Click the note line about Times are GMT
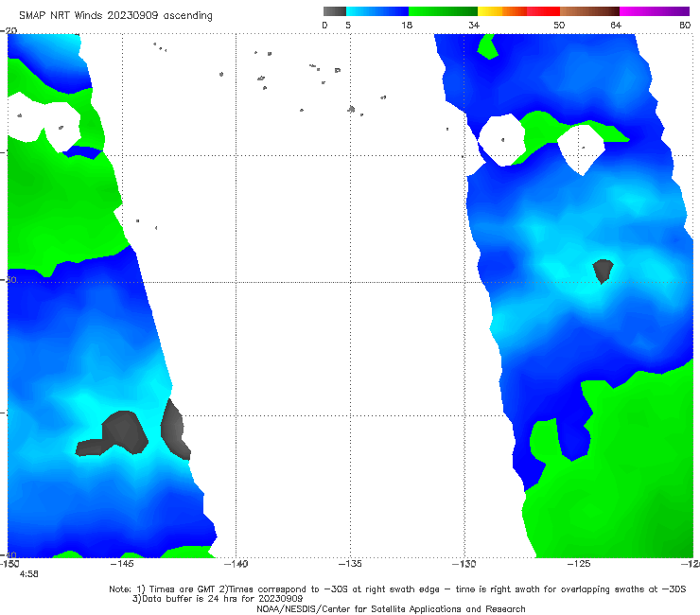Screen dimensions: 700x615 397,589
